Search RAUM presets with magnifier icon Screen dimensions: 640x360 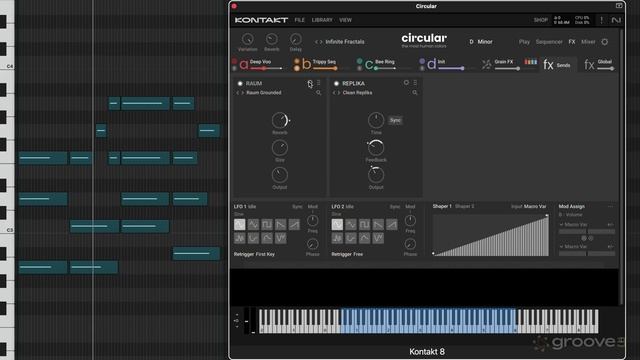318,93
